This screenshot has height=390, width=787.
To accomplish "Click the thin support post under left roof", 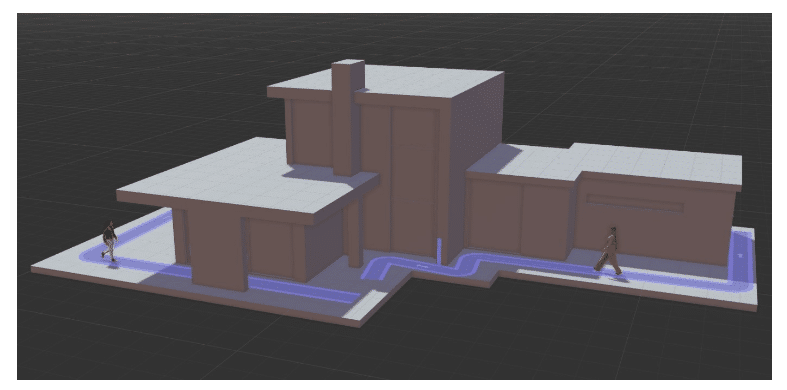I will (354, 233).
